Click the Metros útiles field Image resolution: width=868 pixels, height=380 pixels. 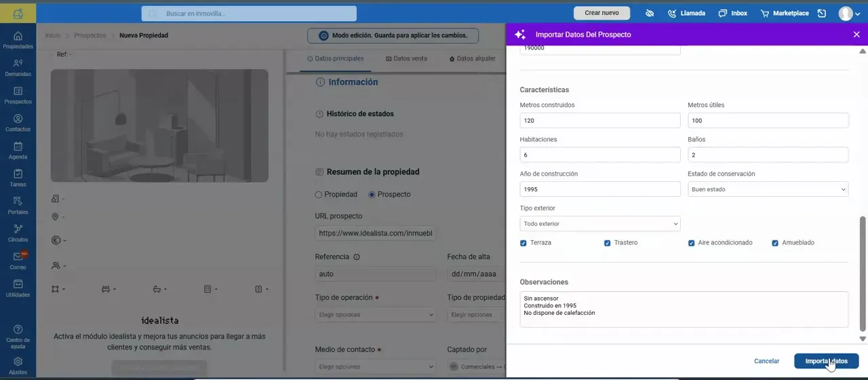coord(768,121)
